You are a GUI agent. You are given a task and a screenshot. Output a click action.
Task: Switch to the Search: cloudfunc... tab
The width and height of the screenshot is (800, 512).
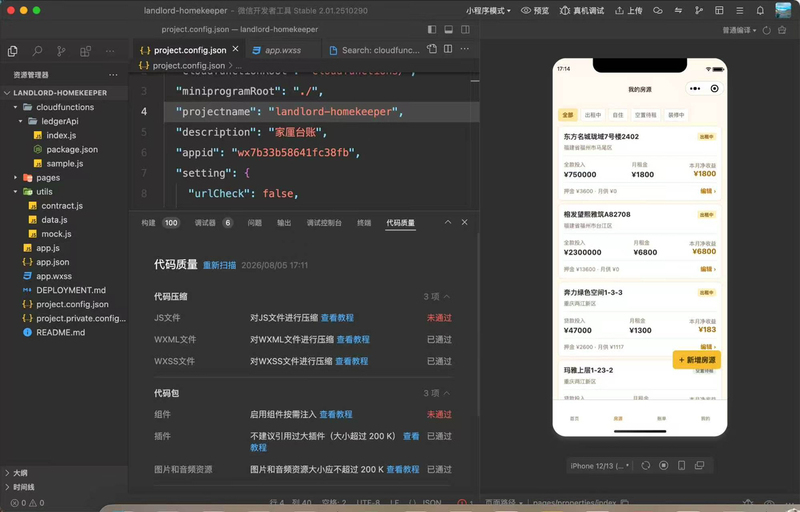coord(374,50)
